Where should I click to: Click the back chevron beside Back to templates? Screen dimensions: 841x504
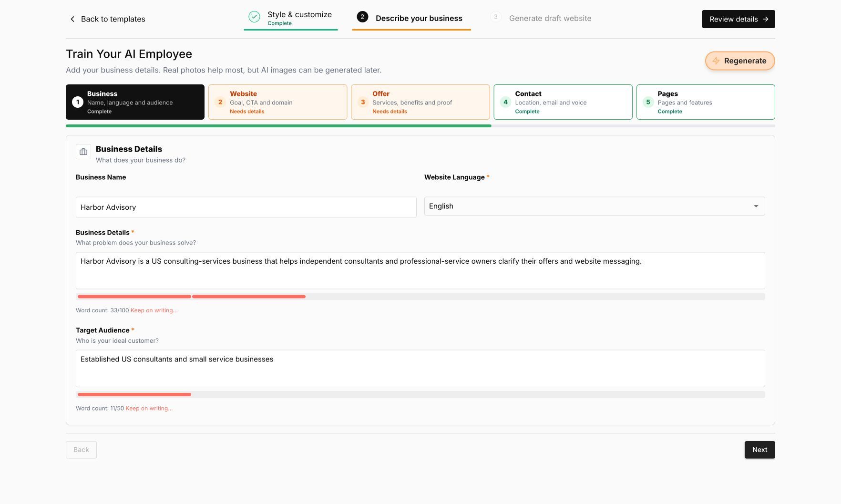tap(72, 19)
